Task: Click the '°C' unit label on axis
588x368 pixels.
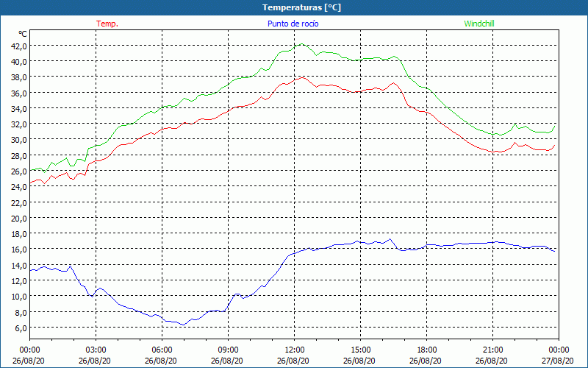Action: [23, 34]
